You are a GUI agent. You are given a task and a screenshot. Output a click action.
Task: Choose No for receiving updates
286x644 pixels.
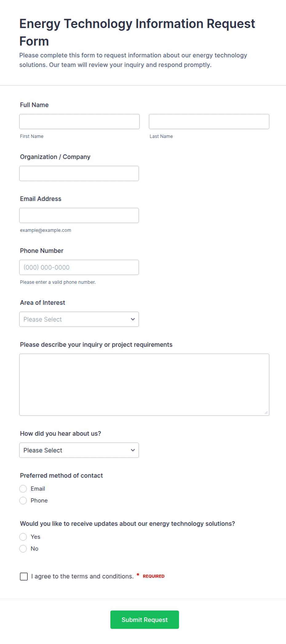[23, 549]
